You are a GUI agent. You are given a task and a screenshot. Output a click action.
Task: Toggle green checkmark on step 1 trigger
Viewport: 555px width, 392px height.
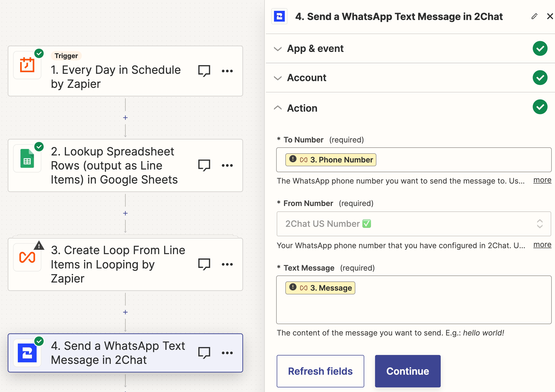coord(39,54)
